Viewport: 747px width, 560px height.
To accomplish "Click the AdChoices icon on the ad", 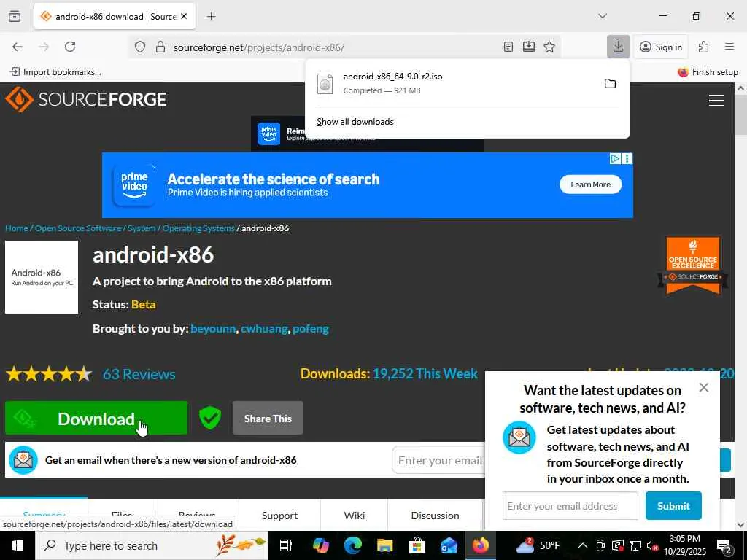I will [616, 158].
